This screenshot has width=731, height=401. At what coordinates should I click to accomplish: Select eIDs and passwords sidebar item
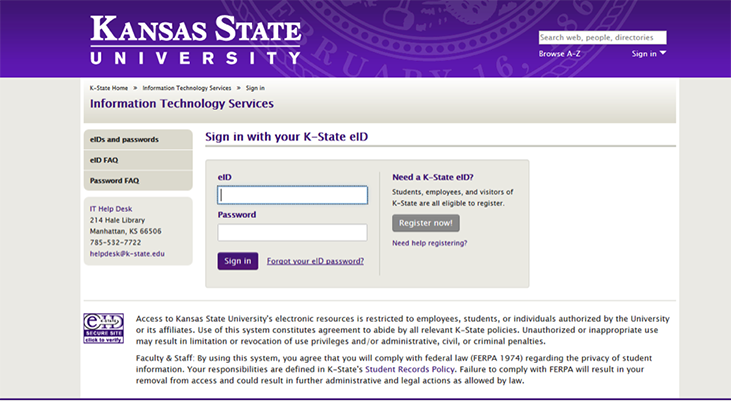point(138,139)
